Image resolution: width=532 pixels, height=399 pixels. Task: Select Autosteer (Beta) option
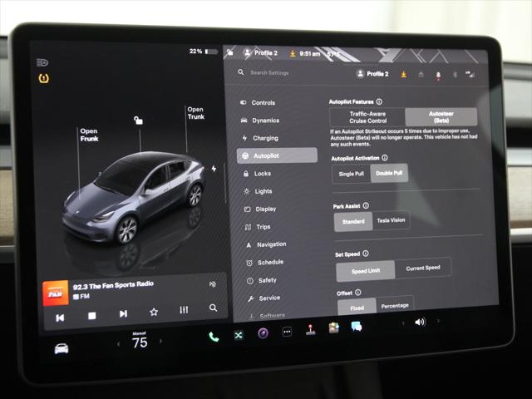pos(441,116)
